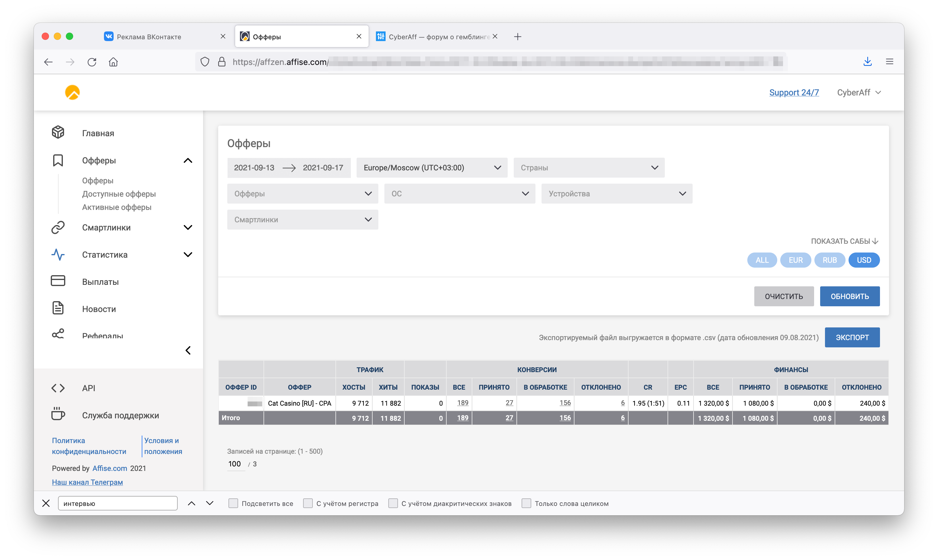Enable the Подсветить все checkbox

tap(233, 504)
